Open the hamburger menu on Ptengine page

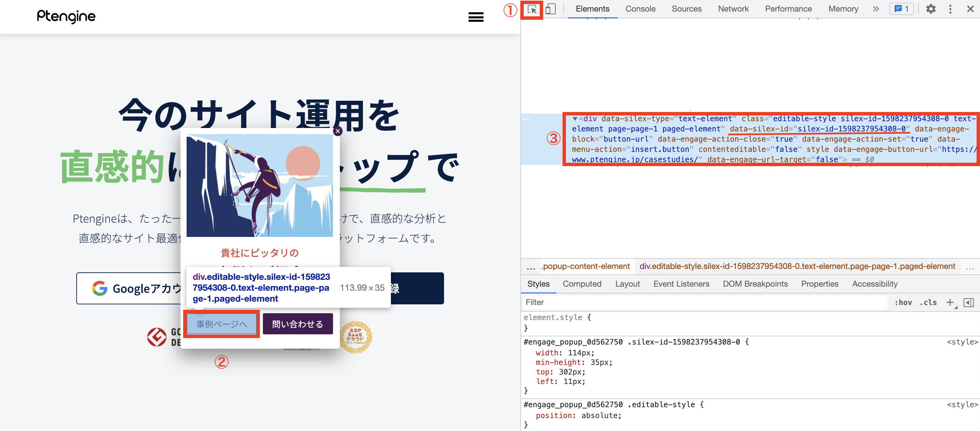[476, 17]
